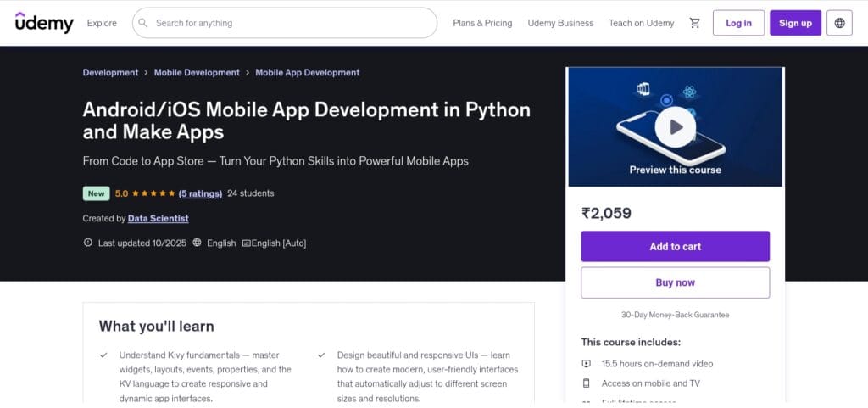The width and height of the screenshot is (868, 408).
Task: Click the Sign up button
Action: tap(795, 23)
